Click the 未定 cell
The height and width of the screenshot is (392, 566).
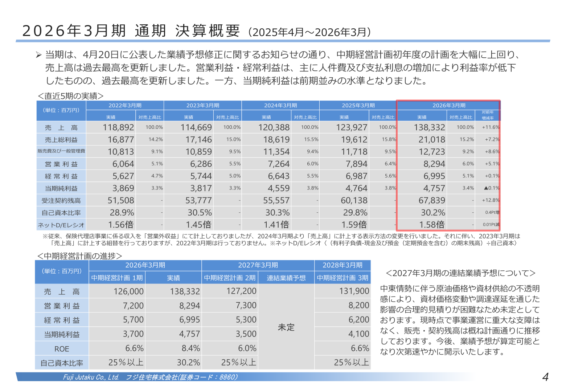[x=286, y=327]
